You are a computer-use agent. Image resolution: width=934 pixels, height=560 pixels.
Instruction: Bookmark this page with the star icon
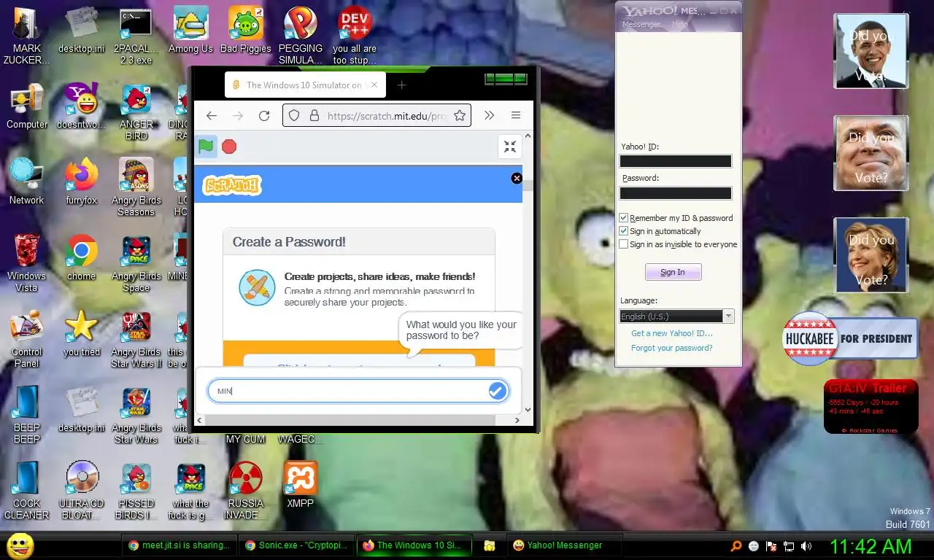460,115
